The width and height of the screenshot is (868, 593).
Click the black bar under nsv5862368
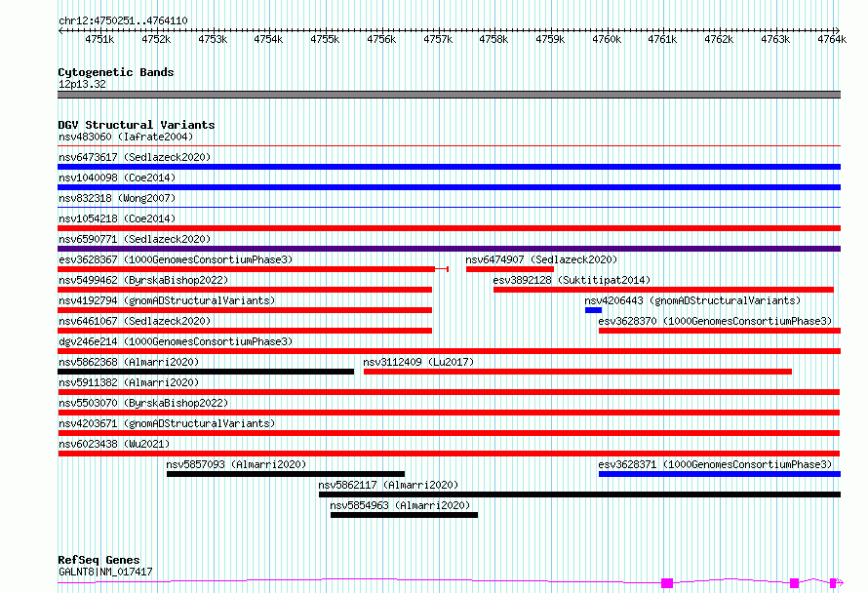(206, 372)
